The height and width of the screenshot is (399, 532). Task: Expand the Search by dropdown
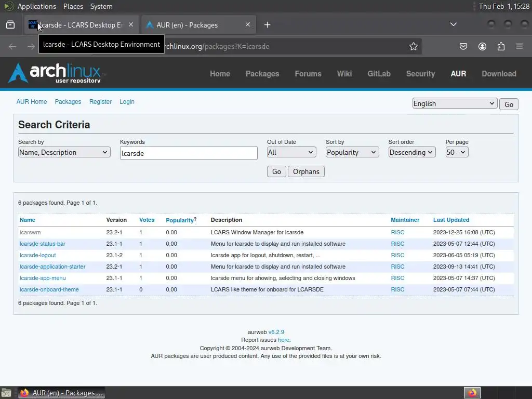tap(64, 152)
